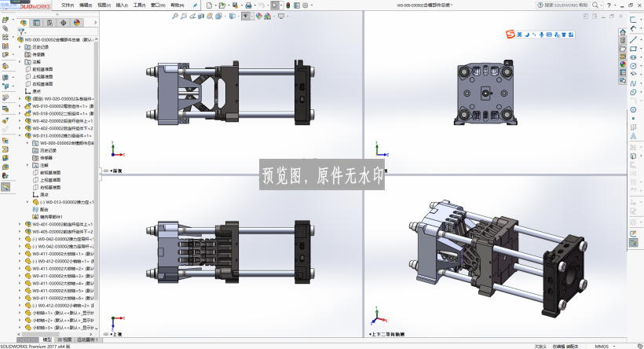Open the 视图 (View) menu
The width and height of the screenshot is (644, 349).
click(104, 6)
